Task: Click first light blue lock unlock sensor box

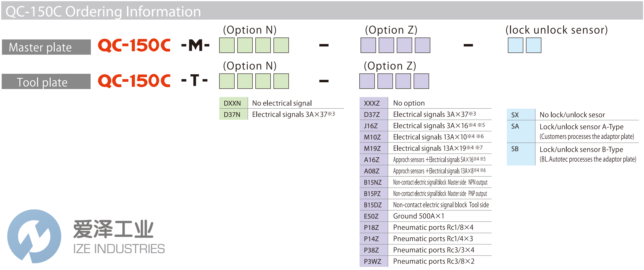Action: [515, 45]
